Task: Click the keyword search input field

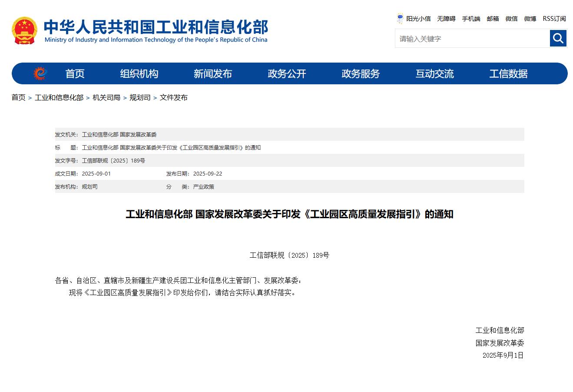Action: tap(472, 39)
